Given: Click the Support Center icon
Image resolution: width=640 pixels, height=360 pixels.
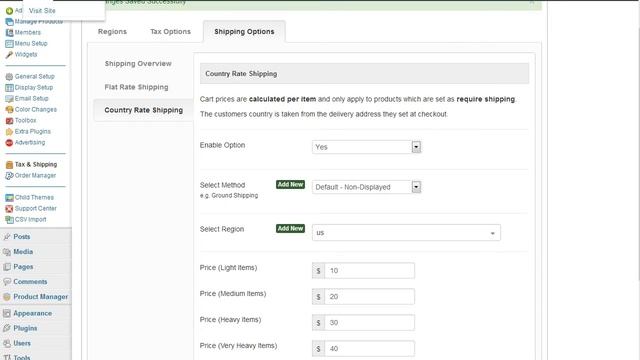Looking at the screenshot, I should [9, 209].
